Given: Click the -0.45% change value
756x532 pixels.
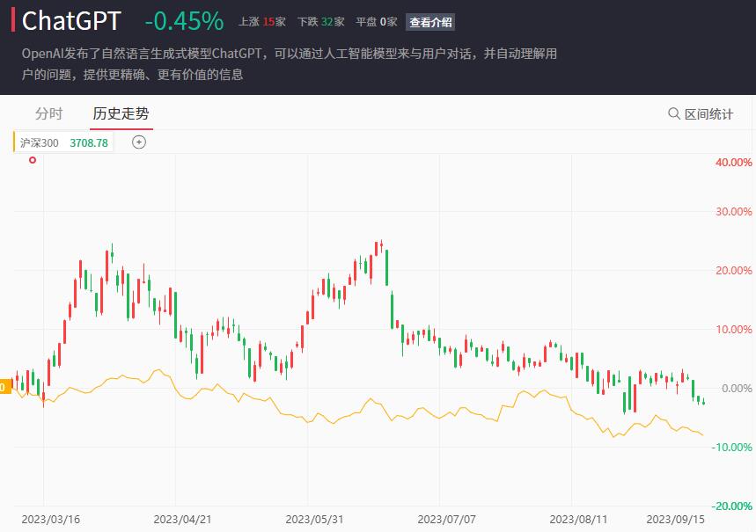Looking at the screenshot, I should click(184, 21).
